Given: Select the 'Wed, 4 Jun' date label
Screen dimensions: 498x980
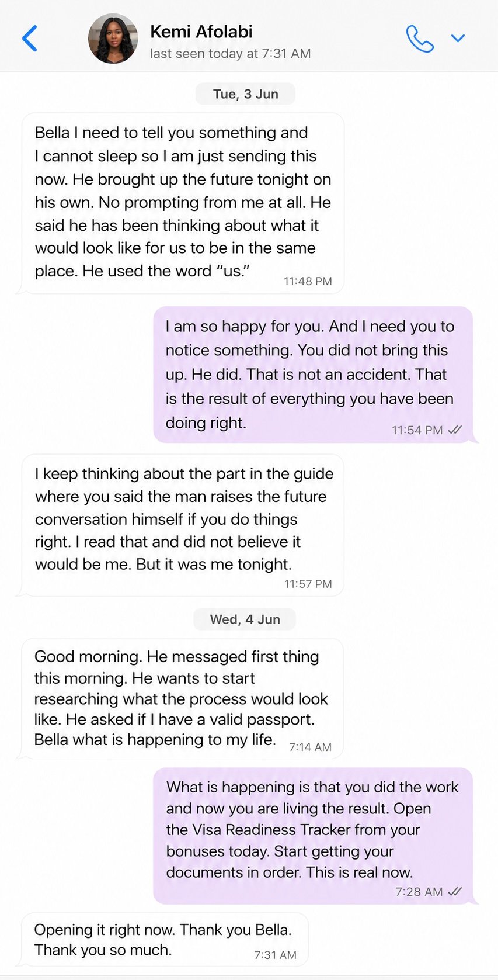Looking at the screenshot, I should point(245,619).
